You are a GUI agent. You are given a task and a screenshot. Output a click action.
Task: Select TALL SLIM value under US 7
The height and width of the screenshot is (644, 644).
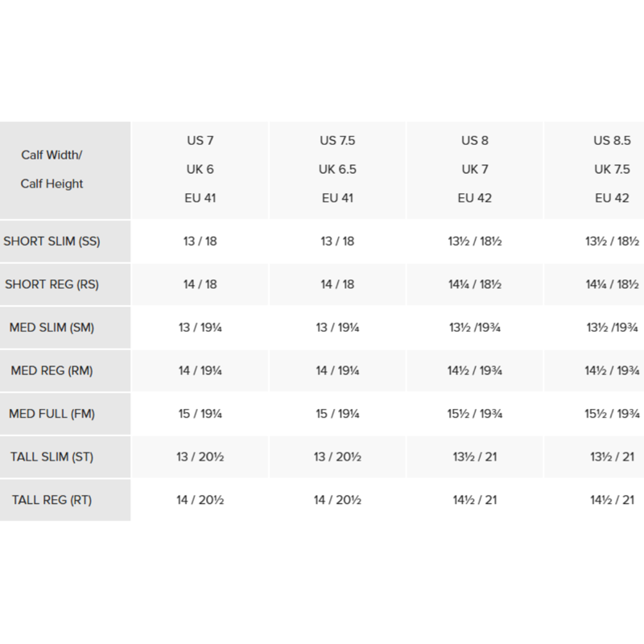click(200, 456)
